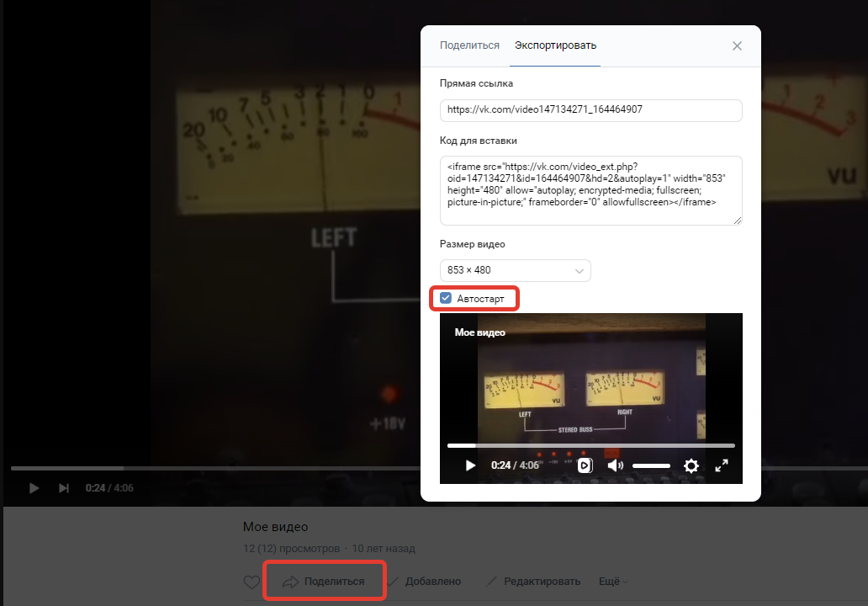Click the preview player's progress bar

(x=590, y=445)
